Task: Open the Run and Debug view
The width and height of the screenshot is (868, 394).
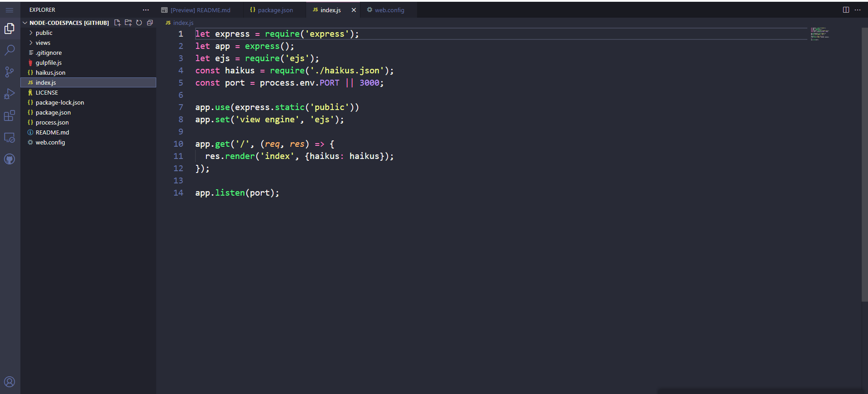Action: point(10,94)
